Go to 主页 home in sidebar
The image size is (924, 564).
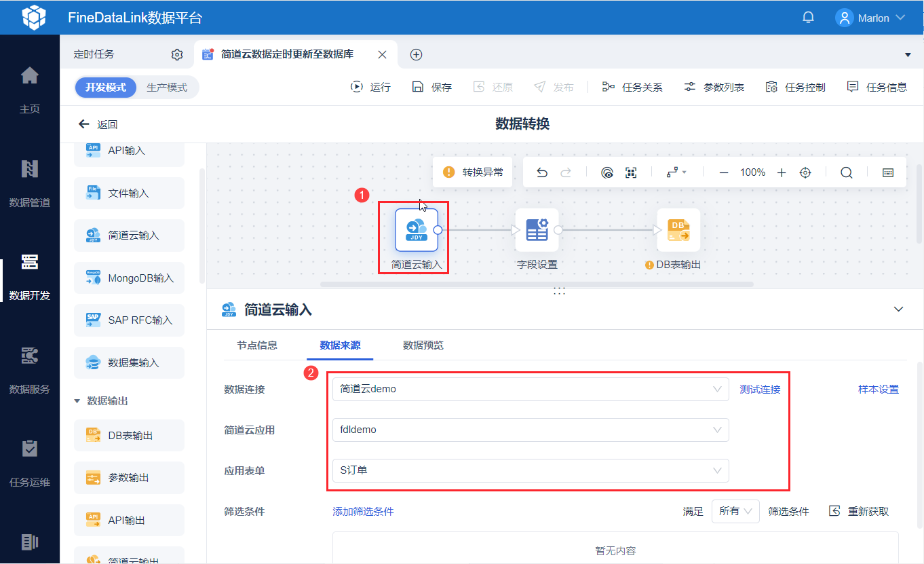(x=30, y=89)
